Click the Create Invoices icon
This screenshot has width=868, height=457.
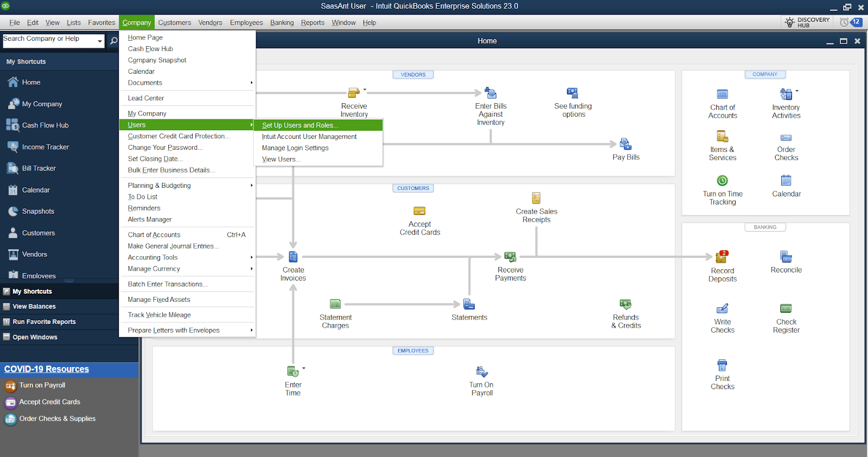293,257
